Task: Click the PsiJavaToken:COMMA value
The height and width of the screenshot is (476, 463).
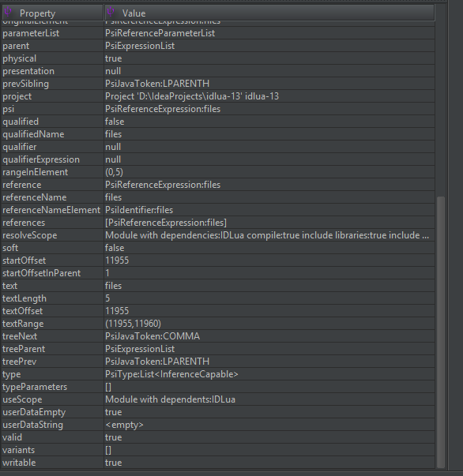Action: [x=152, y=336]
